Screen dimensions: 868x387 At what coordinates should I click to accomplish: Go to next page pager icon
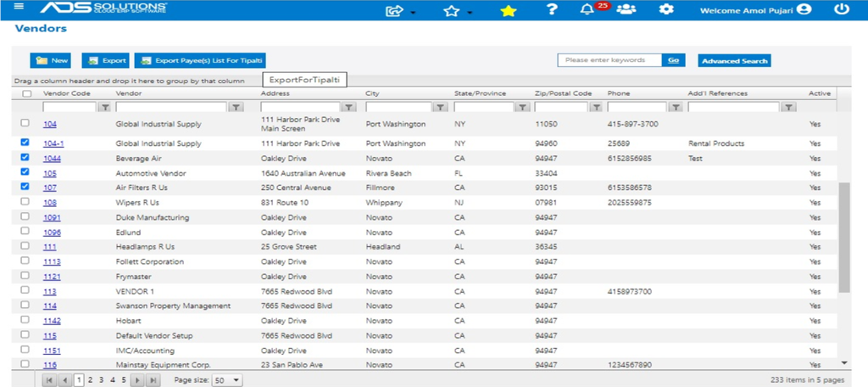point(136,380)
